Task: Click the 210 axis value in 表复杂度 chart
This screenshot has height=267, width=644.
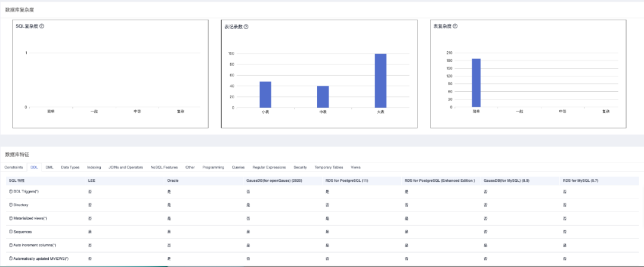Action: tap(450, 52)
